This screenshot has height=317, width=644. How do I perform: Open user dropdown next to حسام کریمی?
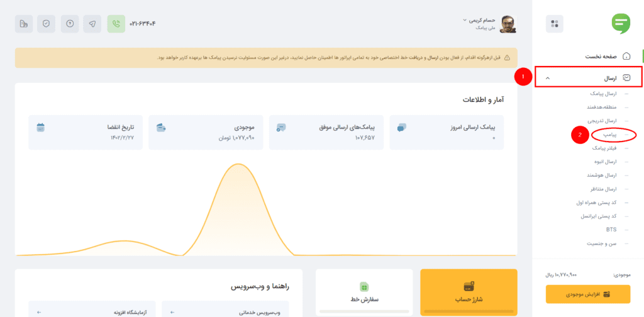465,19
